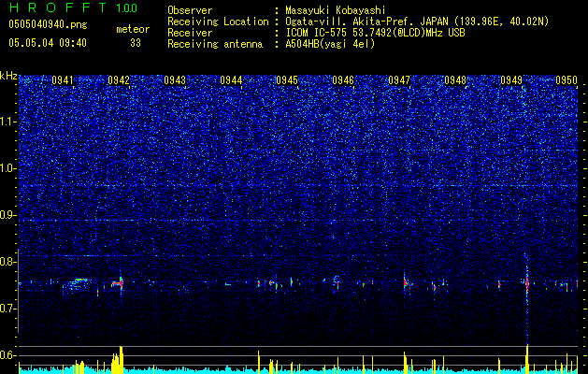Screen dimensions: 588x374
Task: Click the Observer label
Action: point(190,10)
